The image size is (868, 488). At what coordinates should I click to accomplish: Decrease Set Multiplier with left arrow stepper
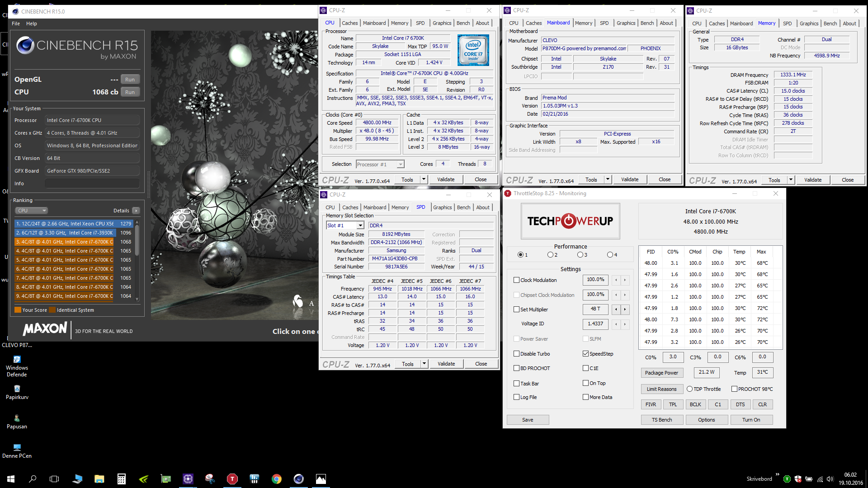click(616, 309)
